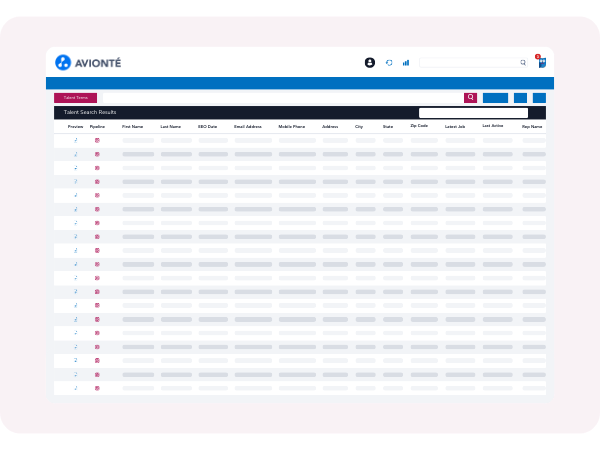The height and width of the screenshot is (450, 600).
Task: Click the Zip Code column header
Action: pyautogui.click(x=419, y=126)
